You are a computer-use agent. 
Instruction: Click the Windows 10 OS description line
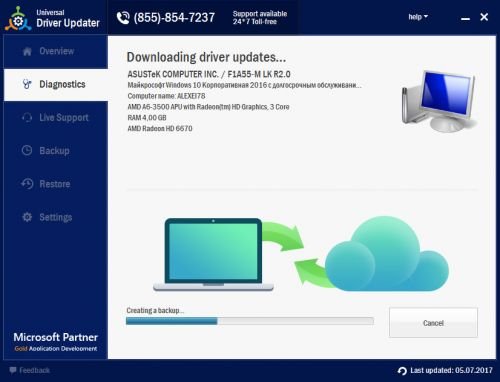click(244, 85)
